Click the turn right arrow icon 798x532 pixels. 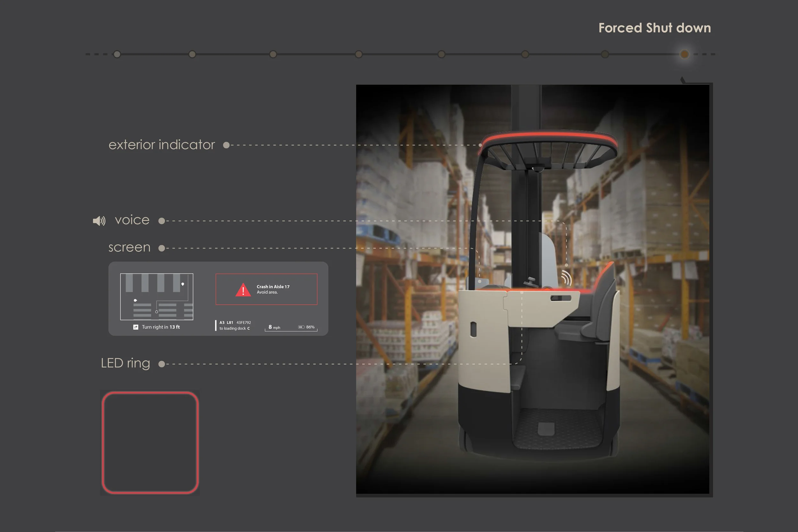pyautogui.click(x=136, y=327)
